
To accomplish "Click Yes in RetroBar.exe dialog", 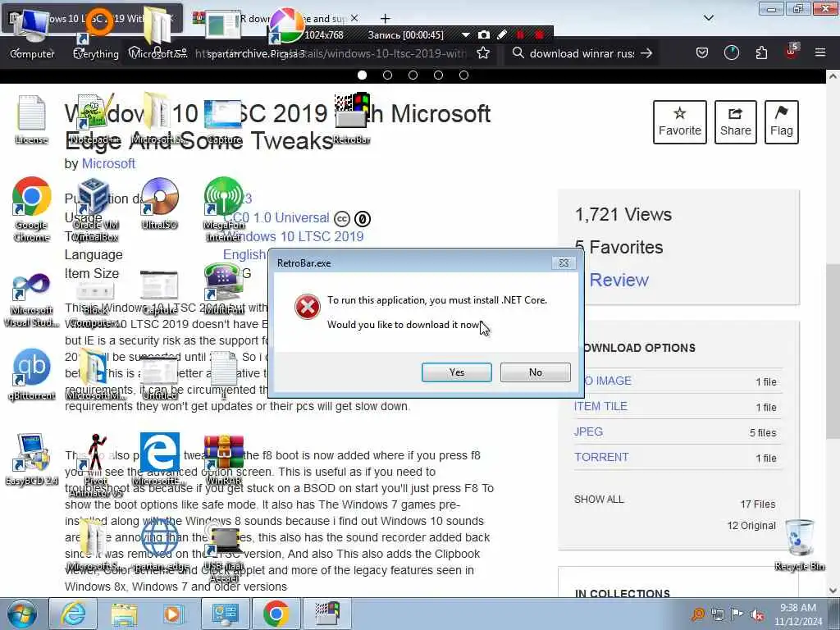I will [x=456, y=372].
